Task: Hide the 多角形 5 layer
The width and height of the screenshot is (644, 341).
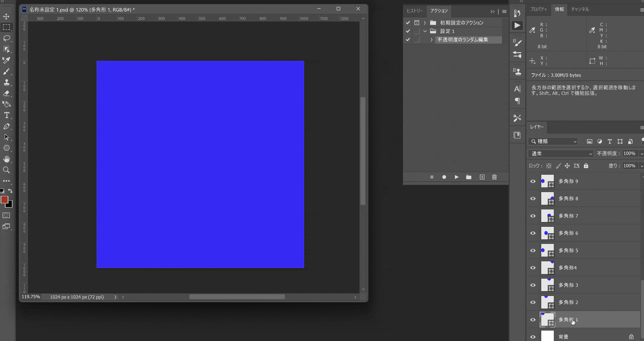Action: click(533, 250)
